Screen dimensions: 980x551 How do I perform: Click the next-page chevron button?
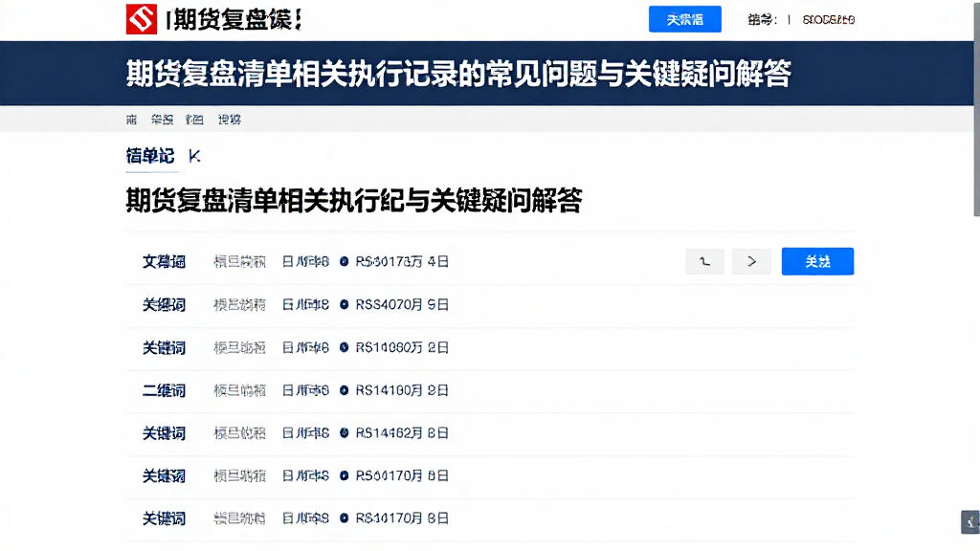751,262
